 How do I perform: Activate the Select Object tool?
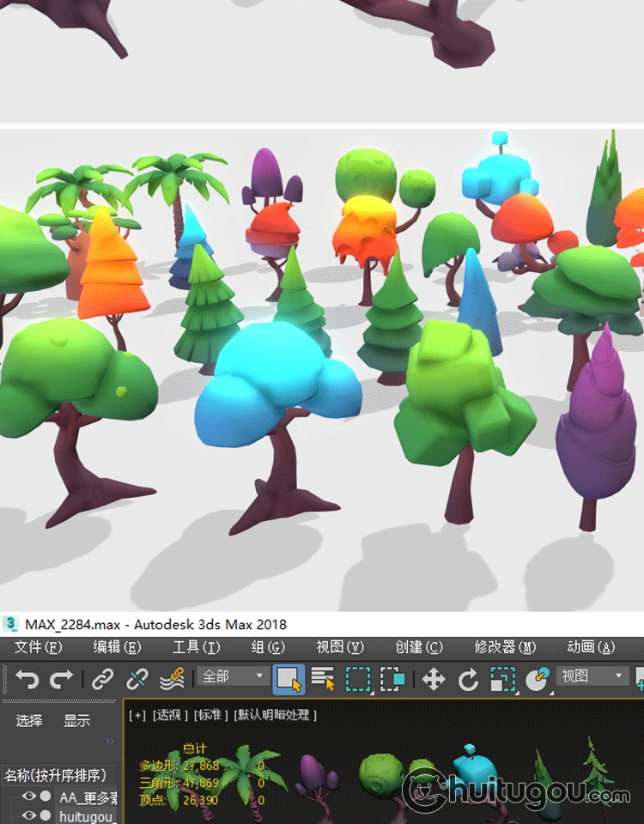[x=289, y=679]
